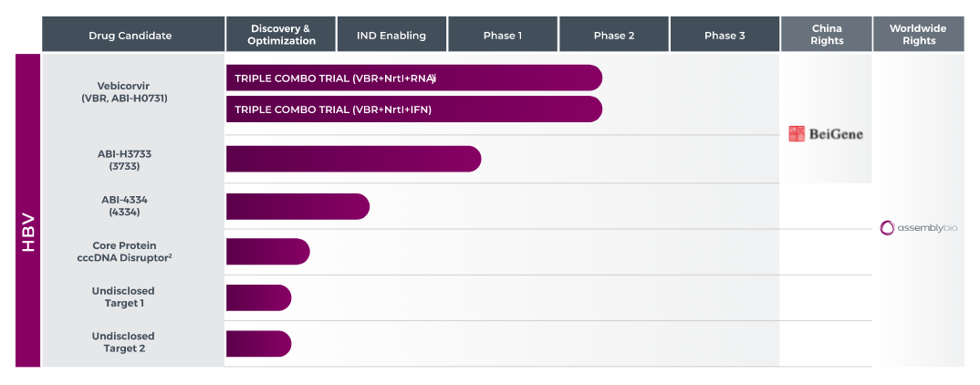Click the VBR+NrtI+RNAi triple combo bar
980x385 pixels.
(413, 78)
